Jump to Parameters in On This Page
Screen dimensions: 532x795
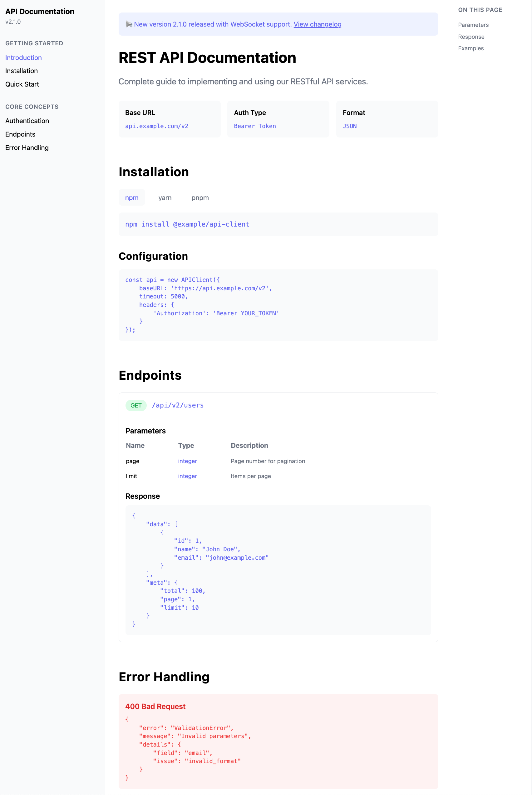(x=473, y=25)
